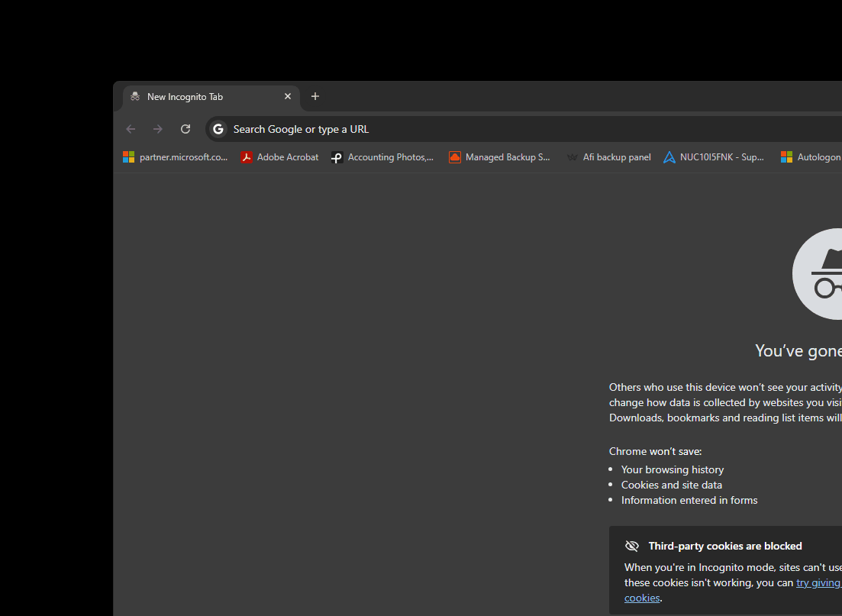Focus the Search Google or type URL field
The image size is (842, 616).
click(458, 129)
